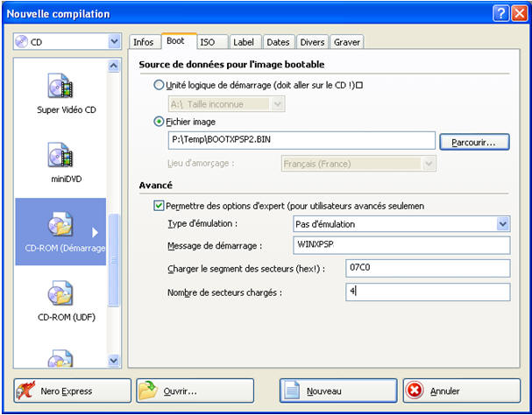
Task: Switch to the ISO tab
Action: [211, 42]
